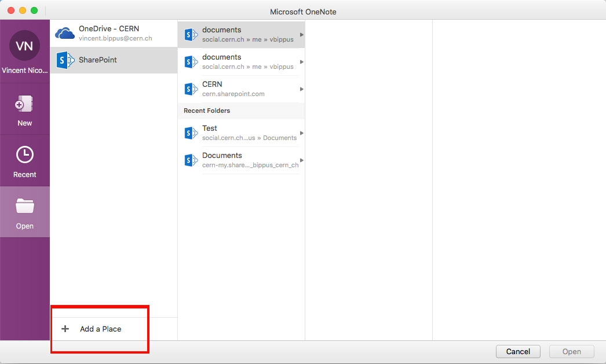Click the Cancel button
Image resolution: width=606 pixels, height=364 pixels.
point(518,352)
